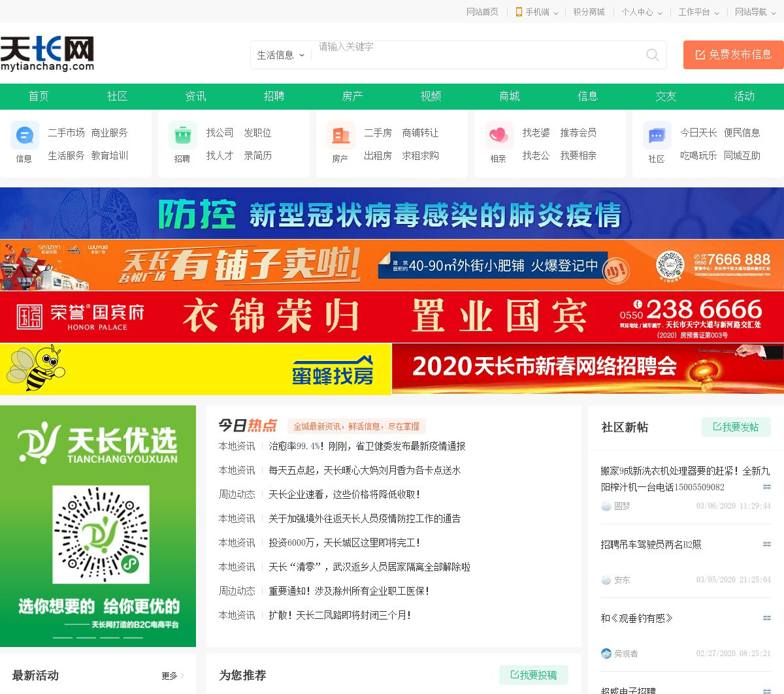
Task: Open 商铺转让 link
Action: (420, 133)
